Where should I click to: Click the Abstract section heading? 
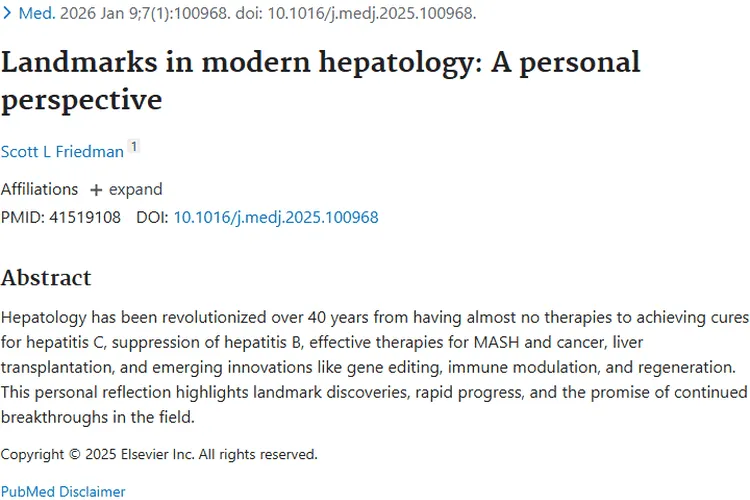coord(46,278)
